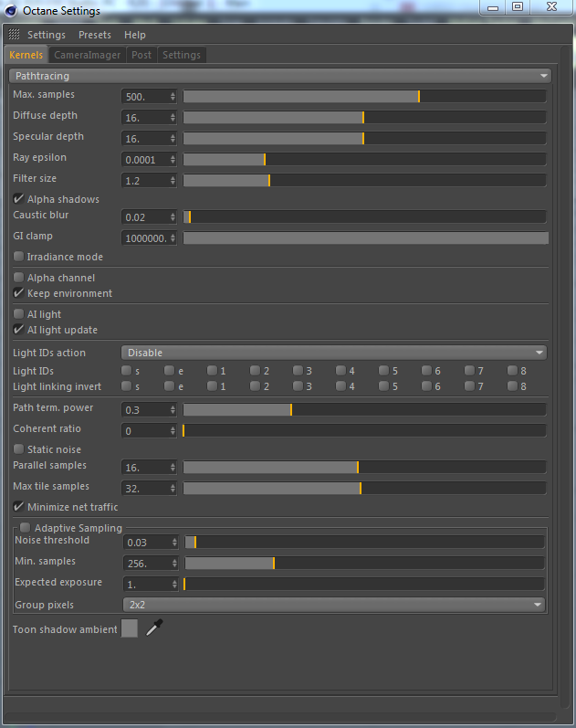Enable the Irradiance mode checkbox
This screenshot has height=728, width=576.
click(x=19, y=257)
